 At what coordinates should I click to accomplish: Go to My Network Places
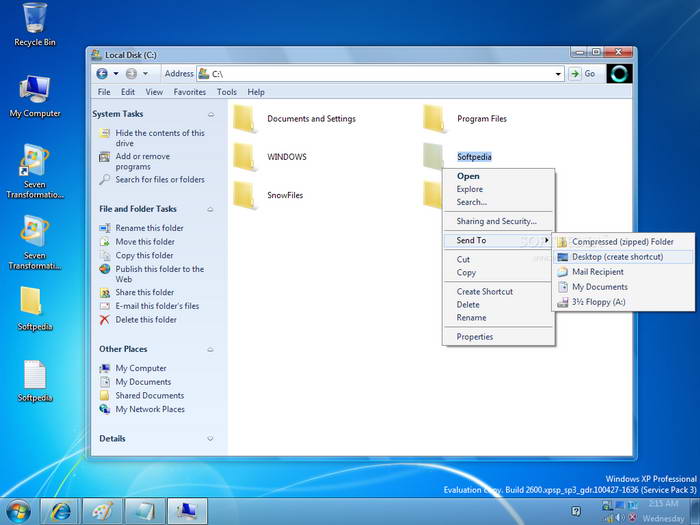142,409
